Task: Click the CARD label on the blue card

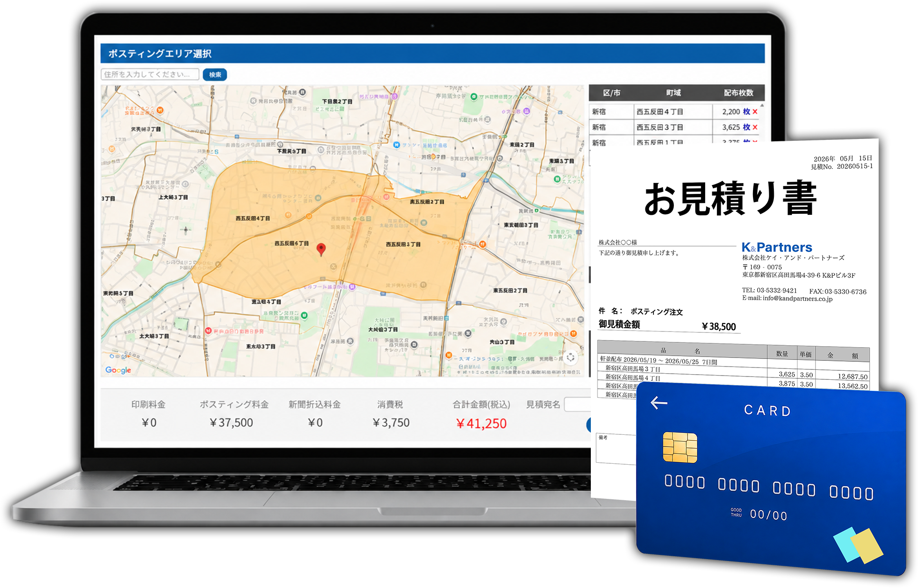Action: (768, 411)
